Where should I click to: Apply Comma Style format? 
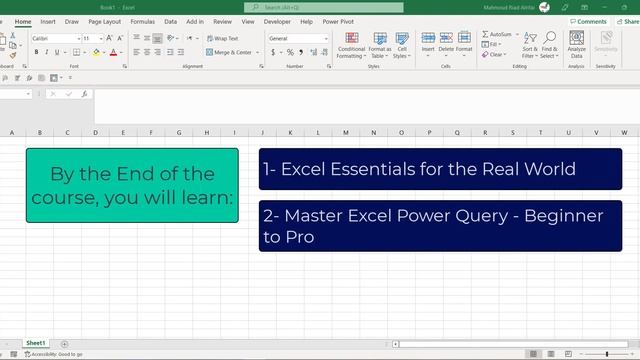coord(301,52)
